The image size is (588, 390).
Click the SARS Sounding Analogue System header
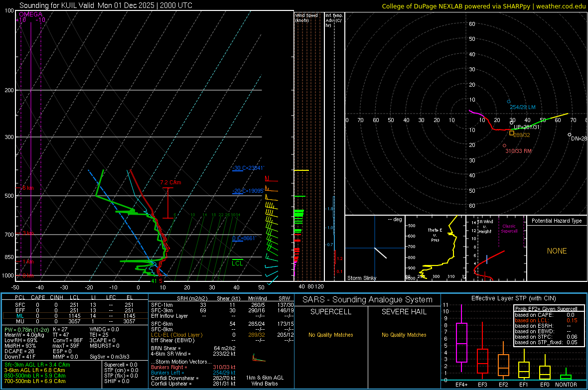pyautogui.click(x=367, y=300)
